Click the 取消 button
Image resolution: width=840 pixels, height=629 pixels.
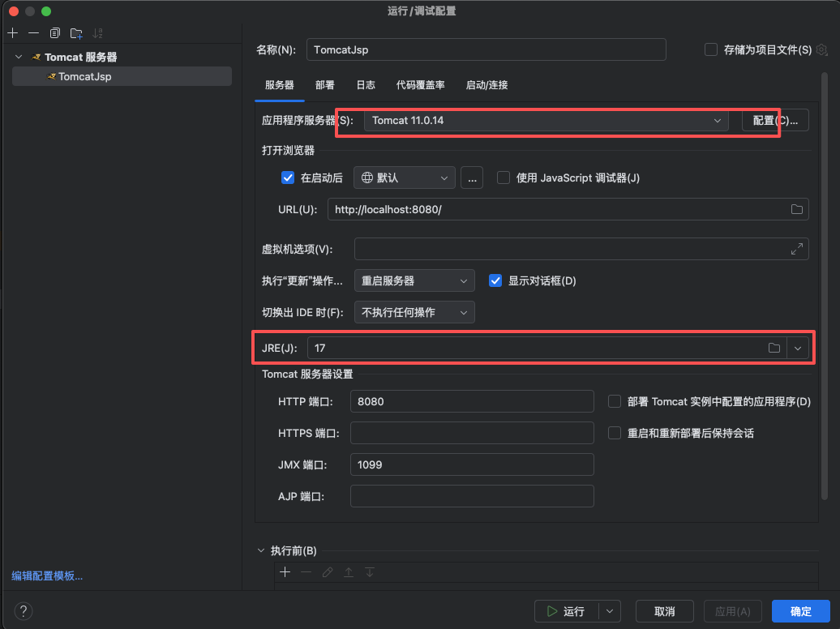click(665, 611)
